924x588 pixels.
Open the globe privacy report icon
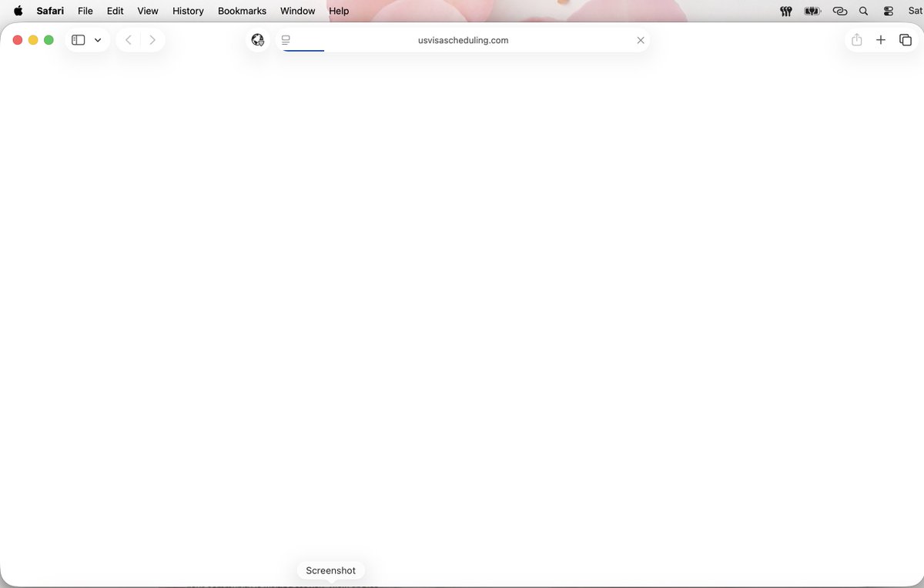point(258,40)
